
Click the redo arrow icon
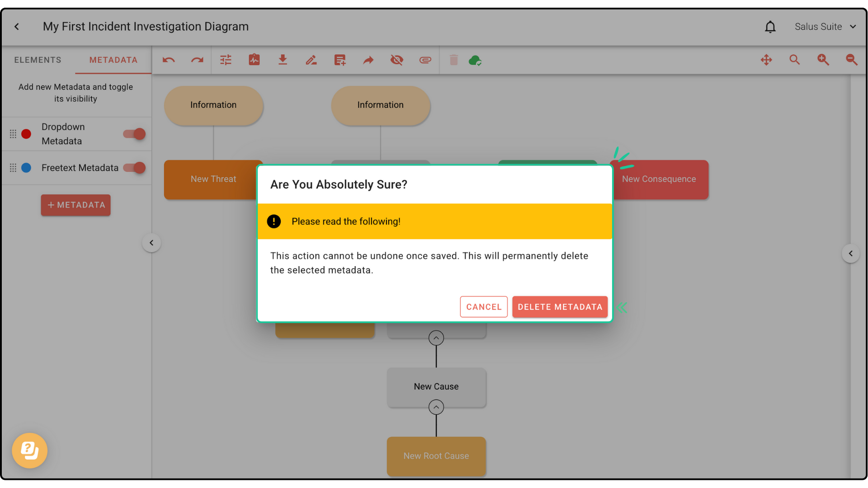(197, 60)
